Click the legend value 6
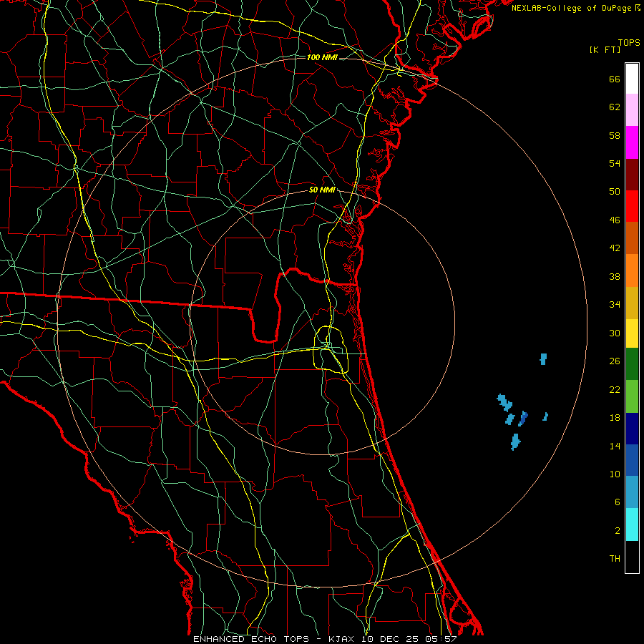 [617, 502]
